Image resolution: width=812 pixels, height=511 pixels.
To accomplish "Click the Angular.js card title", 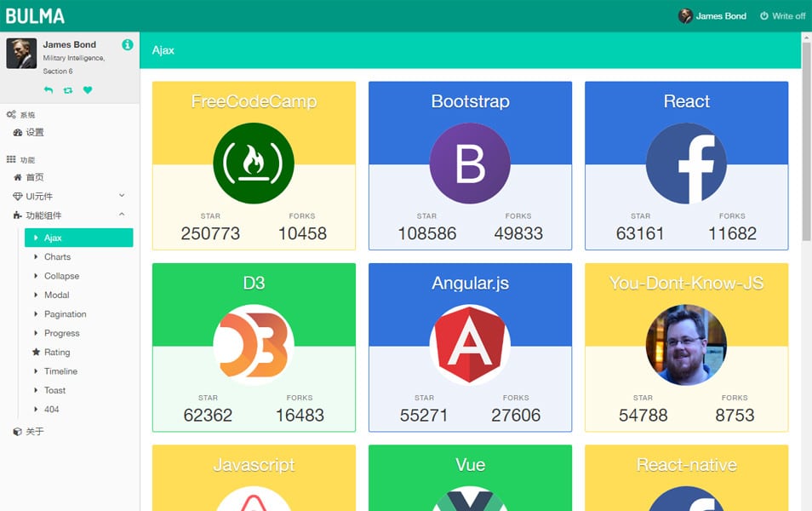I will [x=470, y=283].
